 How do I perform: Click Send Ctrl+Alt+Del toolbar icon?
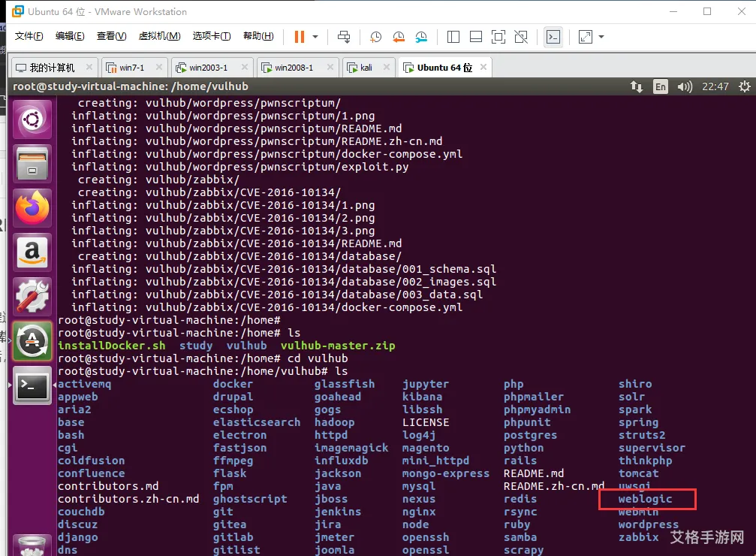344,37
